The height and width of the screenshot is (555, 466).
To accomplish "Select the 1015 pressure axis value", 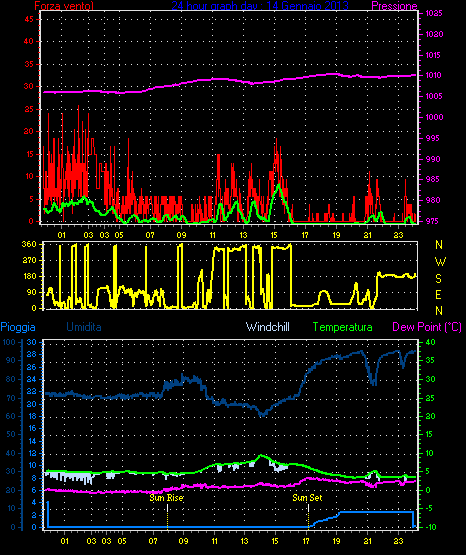I will [434, 55].
